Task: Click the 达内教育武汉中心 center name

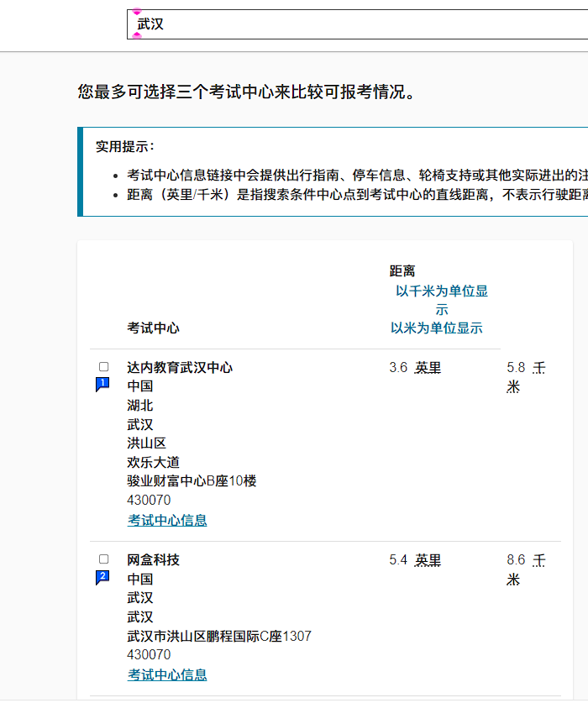Action: [x=180, y=368]
